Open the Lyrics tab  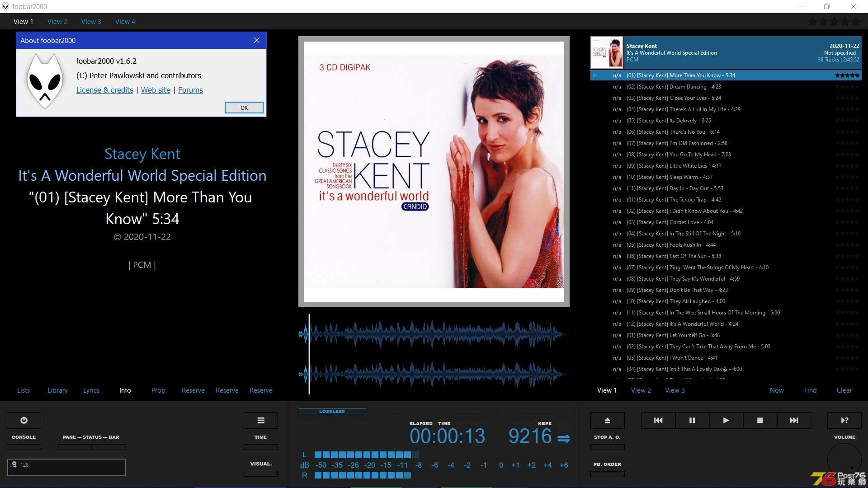91,390
